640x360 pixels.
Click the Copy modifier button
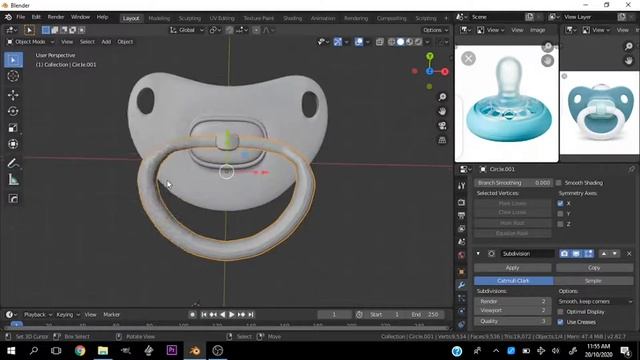point(594,268)
